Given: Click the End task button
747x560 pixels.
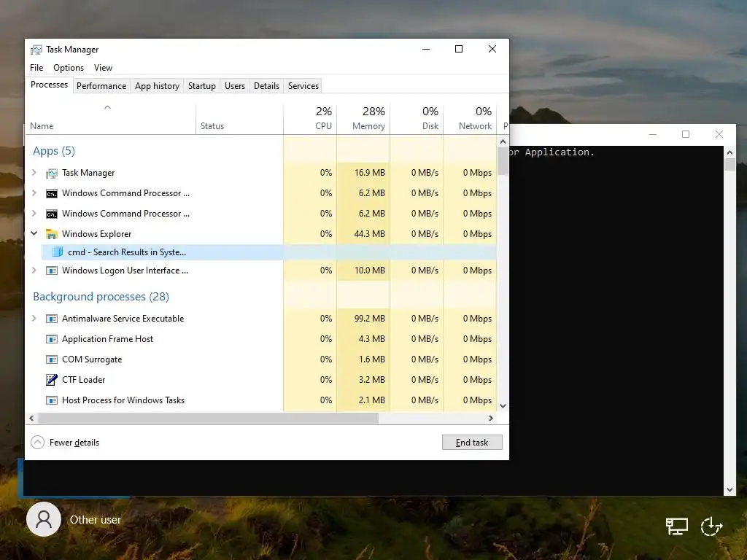Looking at the screenshot, I should point(472,443).
